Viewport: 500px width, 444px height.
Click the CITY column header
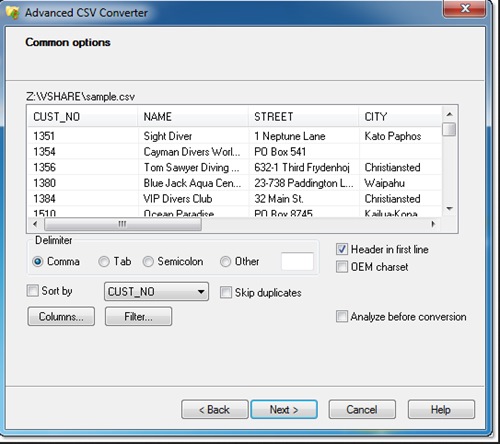coord(400,117)
